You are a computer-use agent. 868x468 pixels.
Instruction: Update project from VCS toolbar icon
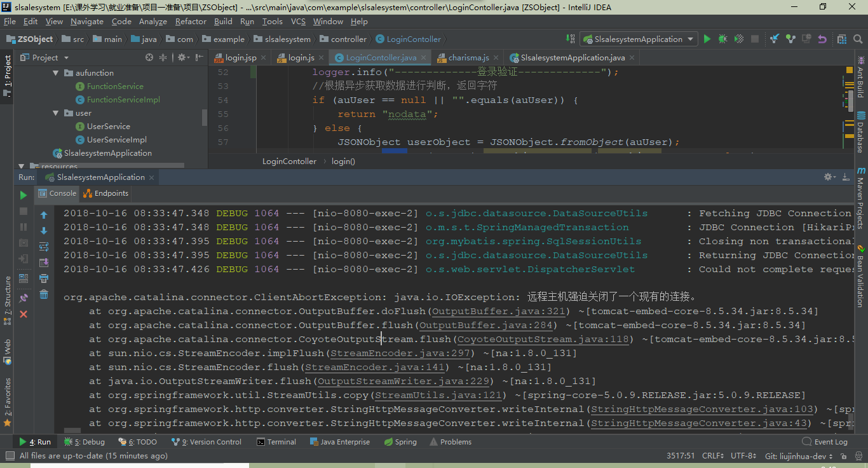[x=775, y=39]
